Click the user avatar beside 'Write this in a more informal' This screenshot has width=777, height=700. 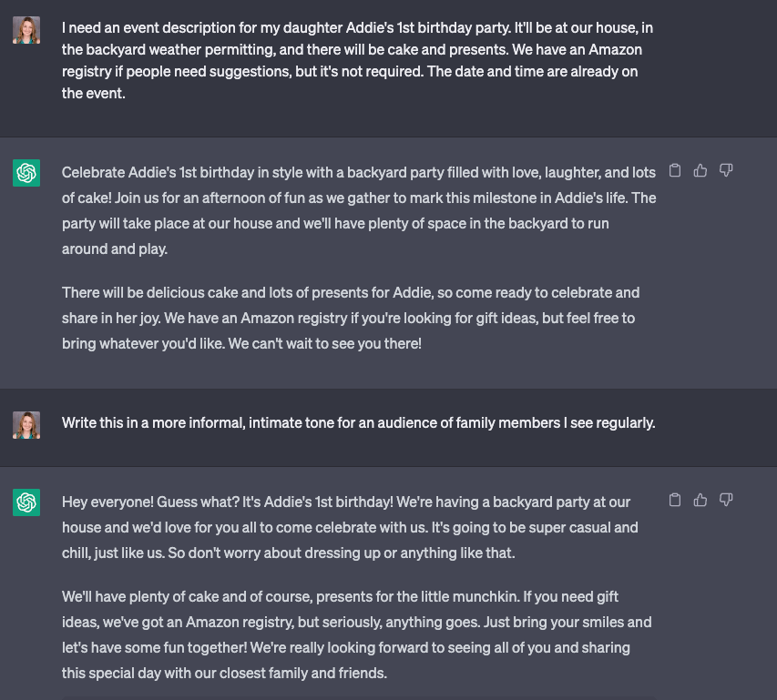[26, 424]
